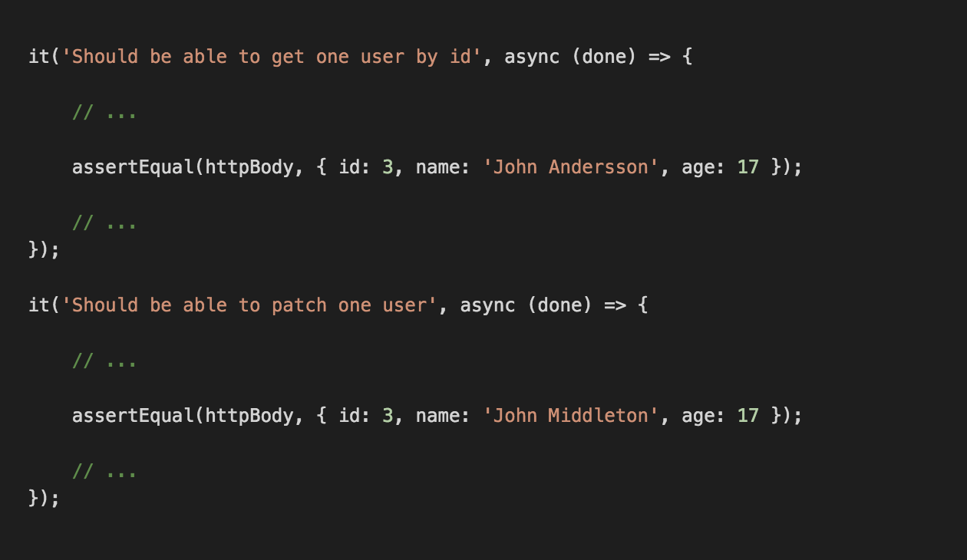Click the id value 3 in second assertion
Image resolution: width=967 pixels, height=560 pixels.
click(388, 416)
